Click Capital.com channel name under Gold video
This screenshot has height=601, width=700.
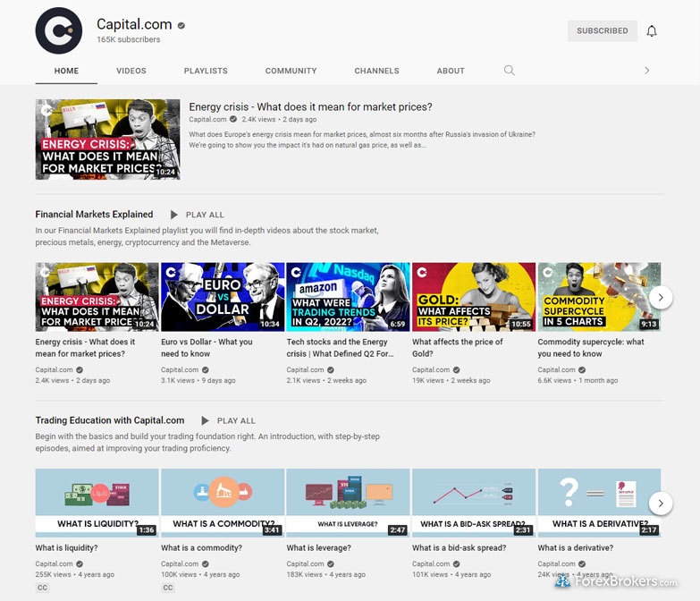click(431, 369)
